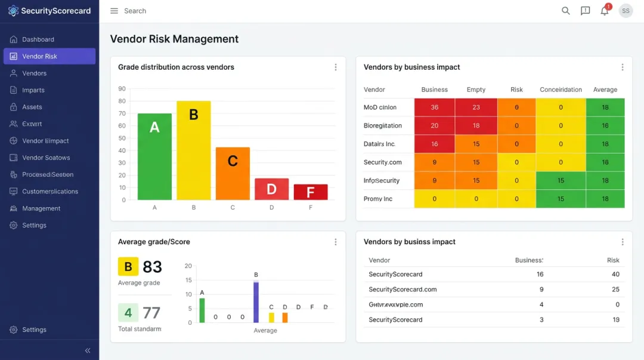Open Imparts sidebar item

pos(49,90)
